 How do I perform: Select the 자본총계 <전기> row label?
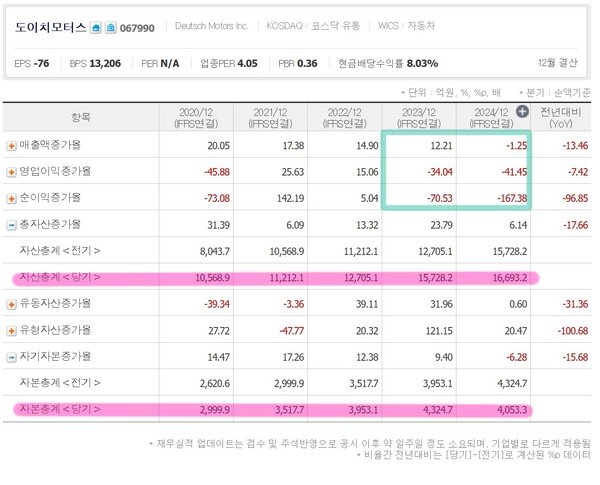(x=60, y=383)
